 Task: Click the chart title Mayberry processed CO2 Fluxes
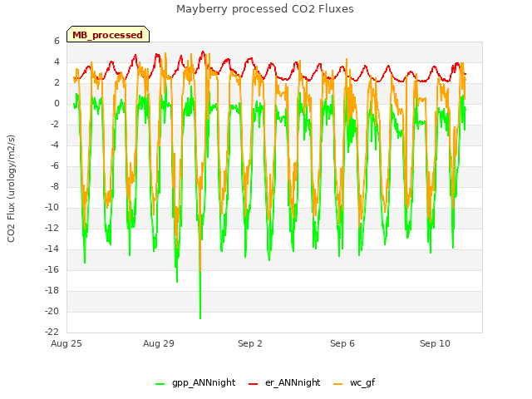coord(265,9)
